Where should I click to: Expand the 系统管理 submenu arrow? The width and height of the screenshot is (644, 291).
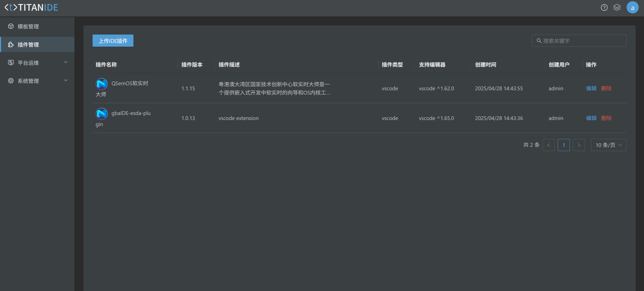click(x=66, y=81)
